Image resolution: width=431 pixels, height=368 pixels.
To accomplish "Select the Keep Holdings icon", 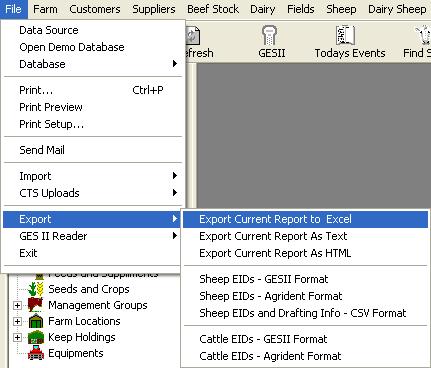I will tap(36, 337).
